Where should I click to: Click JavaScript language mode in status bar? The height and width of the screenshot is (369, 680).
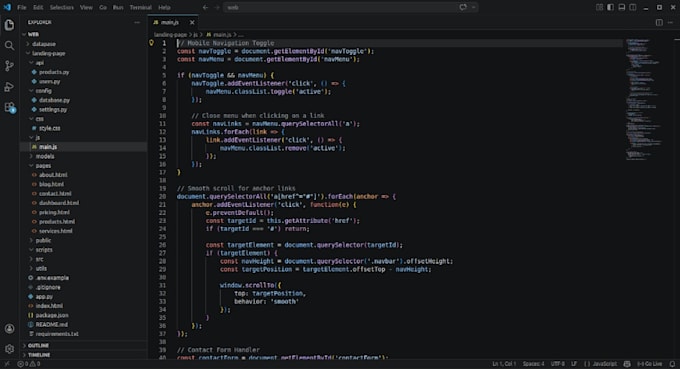click(600, 364)
